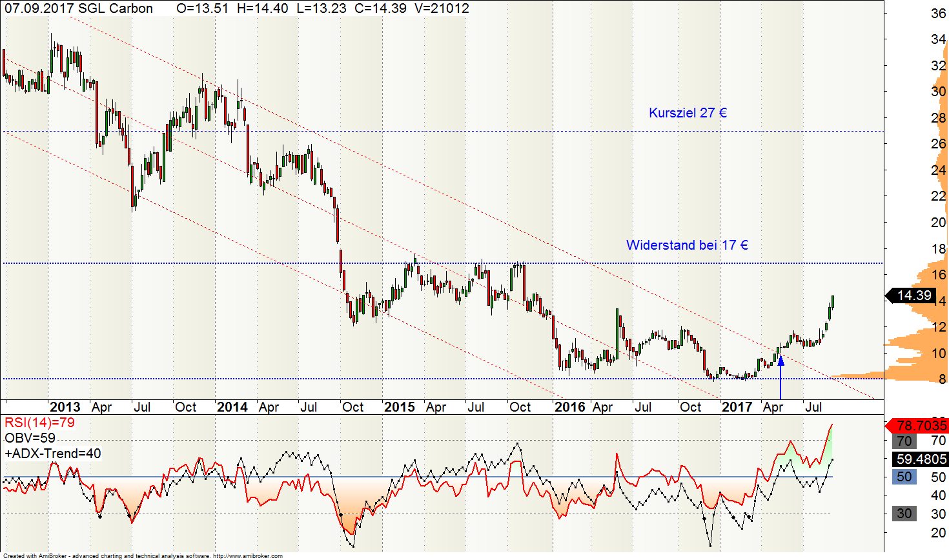Click the blue "50" RSI level box
The image size is (949, 560).
904,477
